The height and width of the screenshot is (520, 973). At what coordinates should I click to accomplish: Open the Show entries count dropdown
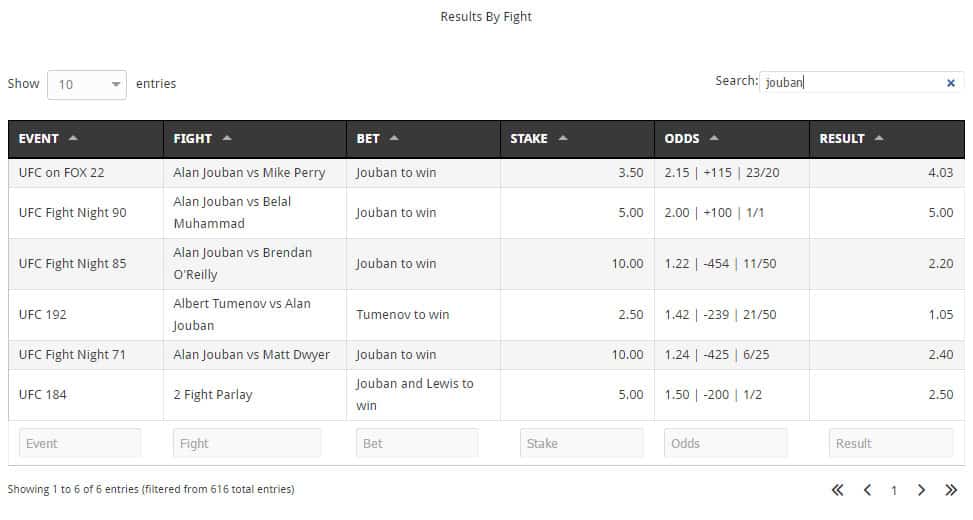pos(87,84)
